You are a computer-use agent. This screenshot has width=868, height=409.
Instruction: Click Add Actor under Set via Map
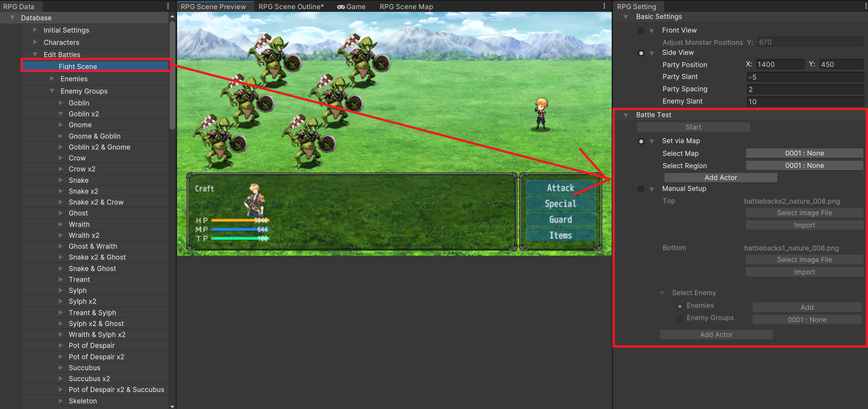pos(720,177)
